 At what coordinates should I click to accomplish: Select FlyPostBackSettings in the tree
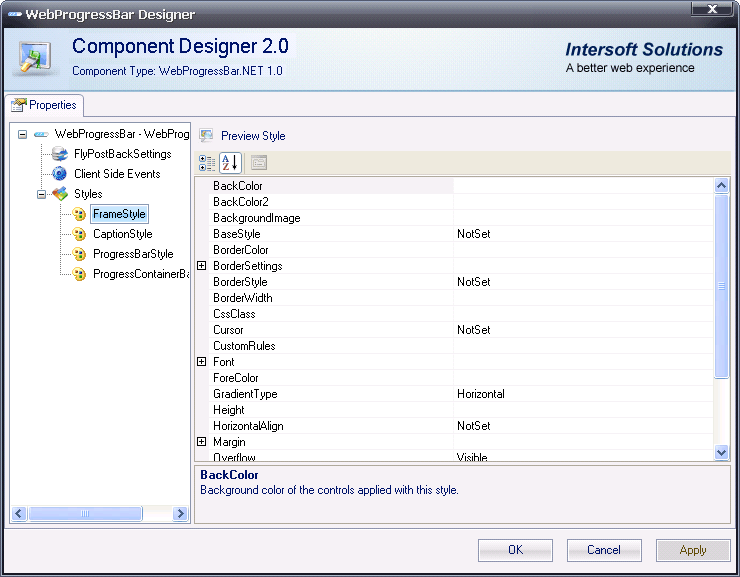pos(123,154)
